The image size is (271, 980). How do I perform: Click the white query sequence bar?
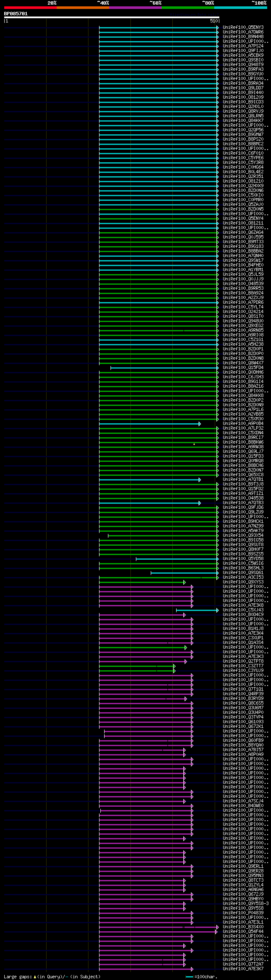111,17
